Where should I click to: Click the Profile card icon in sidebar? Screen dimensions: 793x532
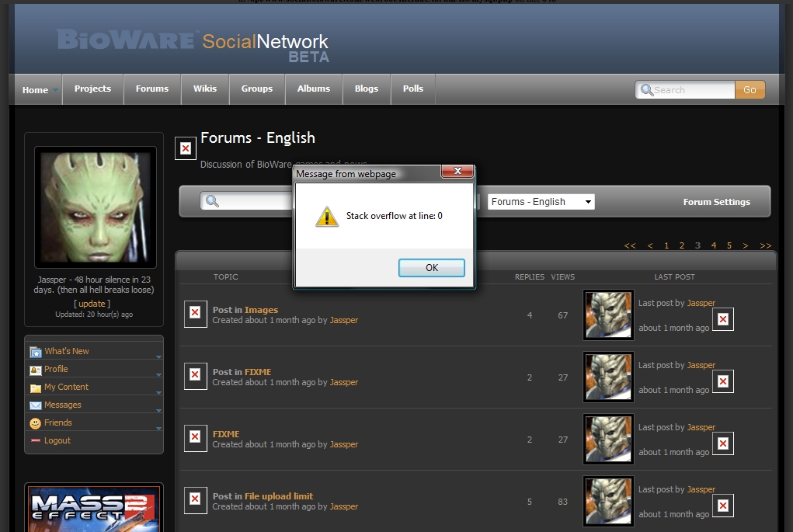tap(36, 370)
